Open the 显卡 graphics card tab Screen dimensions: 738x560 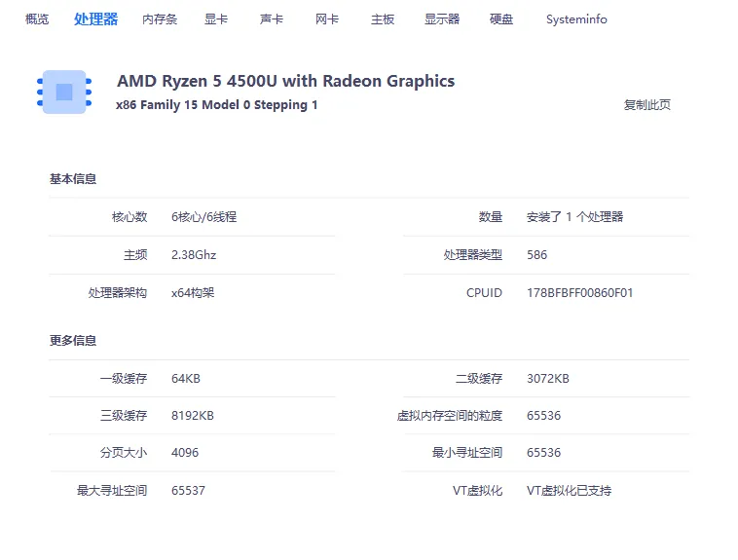coord(216,19)
